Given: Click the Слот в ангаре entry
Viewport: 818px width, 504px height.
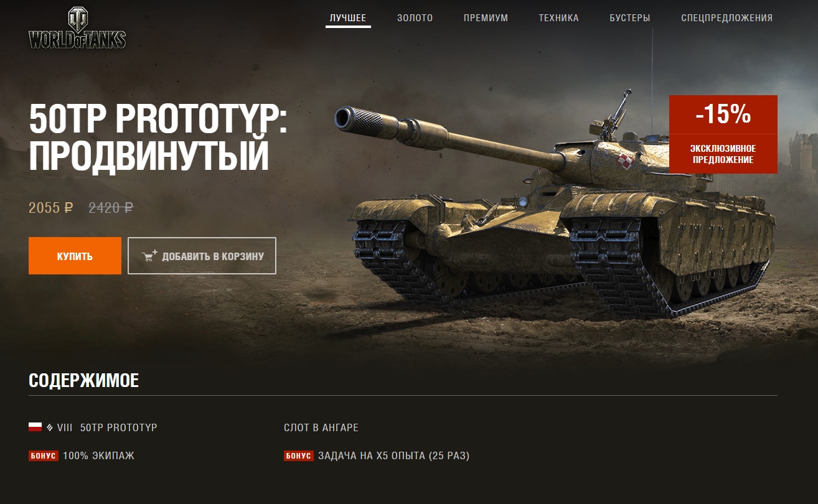Looking at the screenshot, I should tap(321, 428).
